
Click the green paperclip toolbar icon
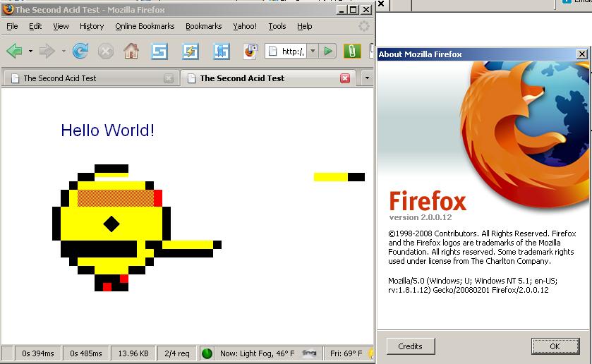pos(352,51)
